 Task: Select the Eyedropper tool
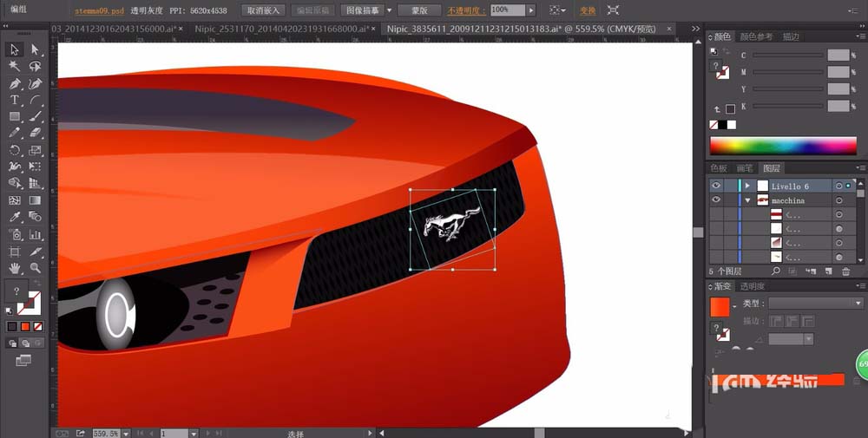(x=15, y=217)
